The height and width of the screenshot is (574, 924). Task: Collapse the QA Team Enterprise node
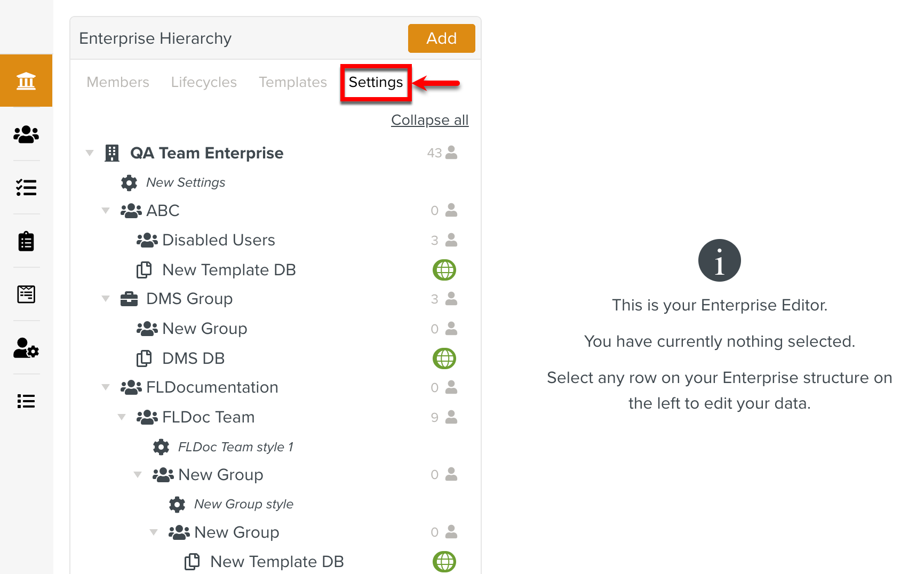pos(90,153)
